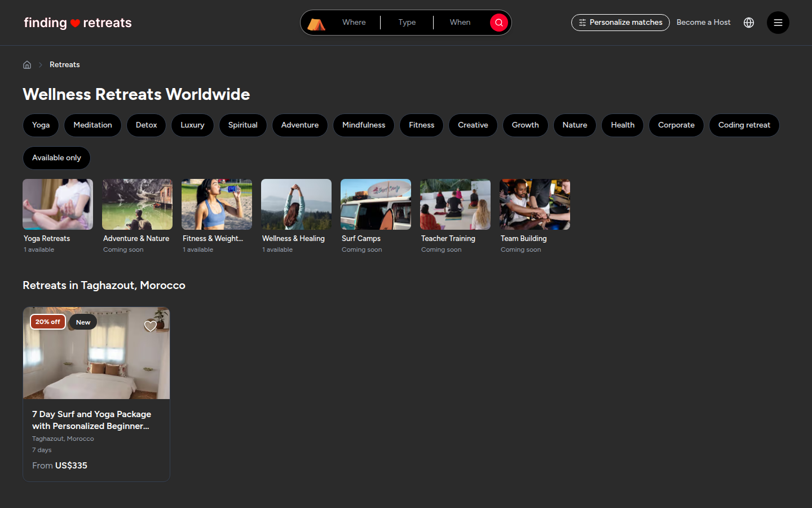Open Wellness & Healing category image
The width and height of the screenshot is (812, 508).
click(x=296, y=204)
